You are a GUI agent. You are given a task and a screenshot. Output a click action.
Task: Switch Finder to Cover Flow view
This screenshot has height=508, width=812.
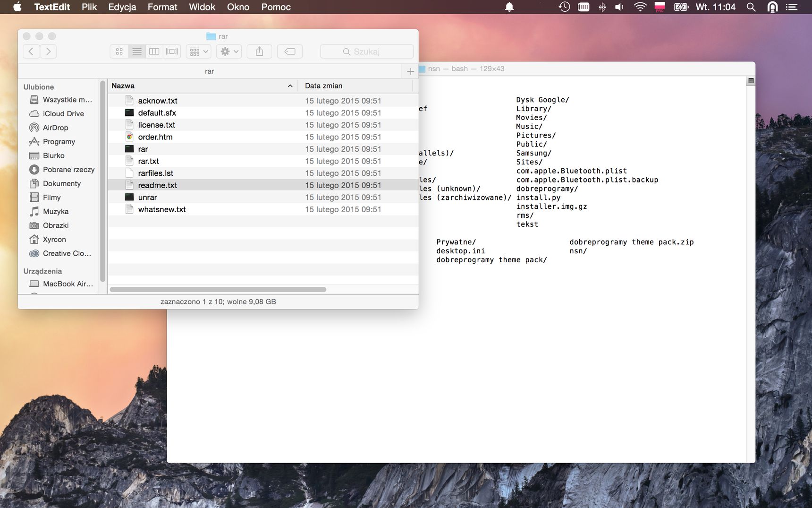[172, 52]
